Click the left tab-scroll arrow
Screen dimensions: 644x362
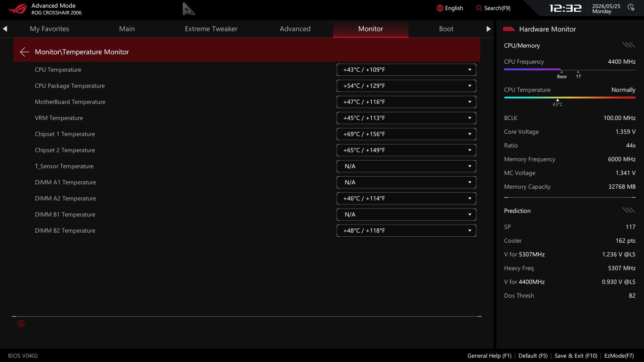[5, 29]
